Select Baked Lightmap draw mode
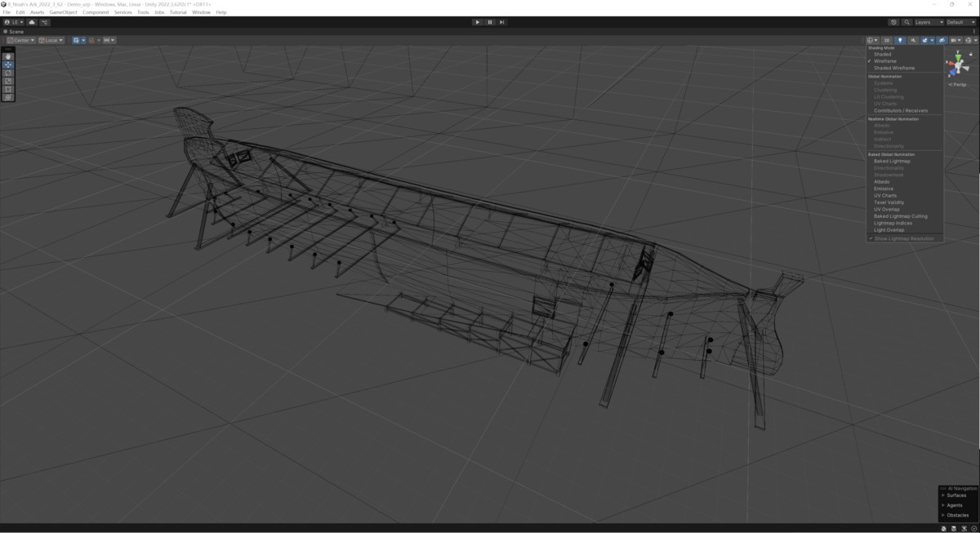The width and height of the screenshot is (980, 533). click(x=892, y=161)
